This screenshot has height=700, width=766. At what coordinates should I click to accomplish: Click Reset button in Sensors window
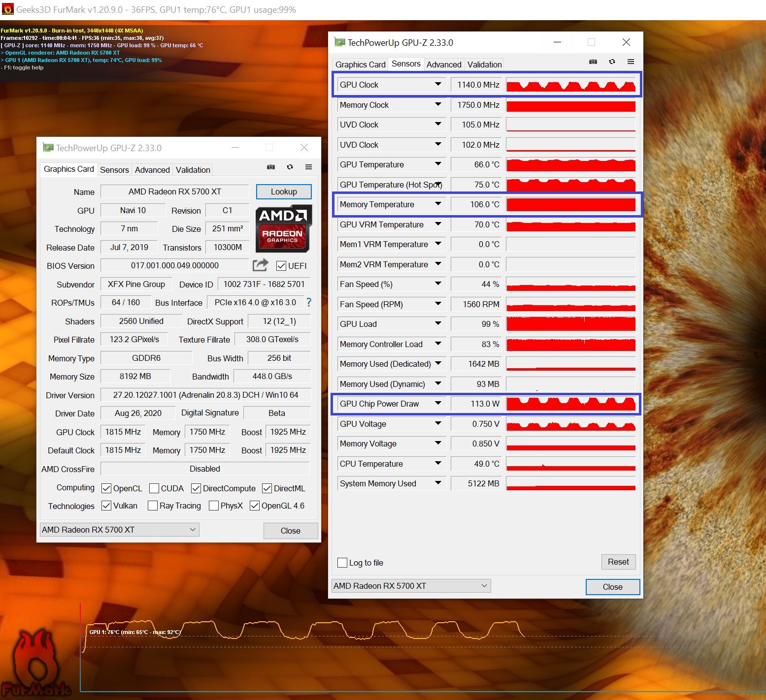click(618, 562)
